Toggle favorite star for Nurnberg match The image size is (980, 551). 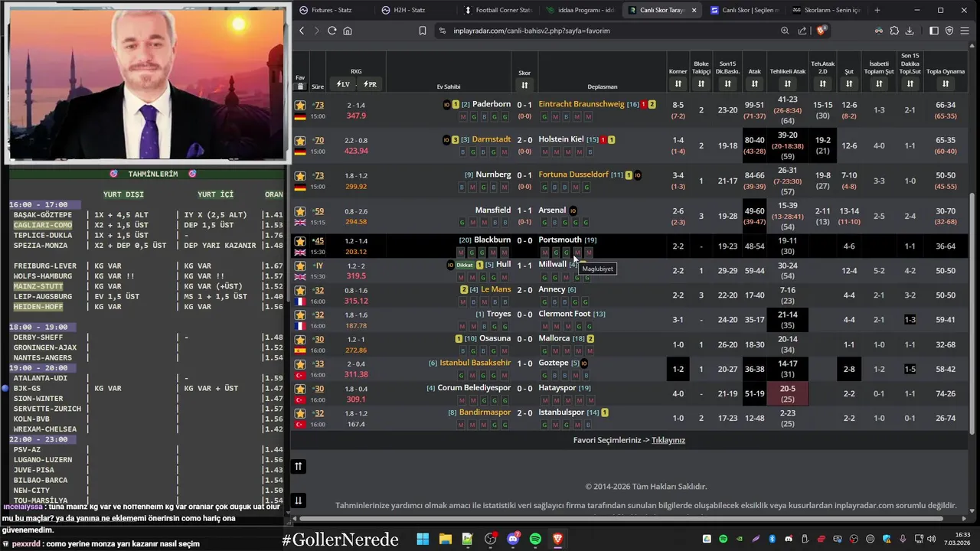(x=300, y=176)
